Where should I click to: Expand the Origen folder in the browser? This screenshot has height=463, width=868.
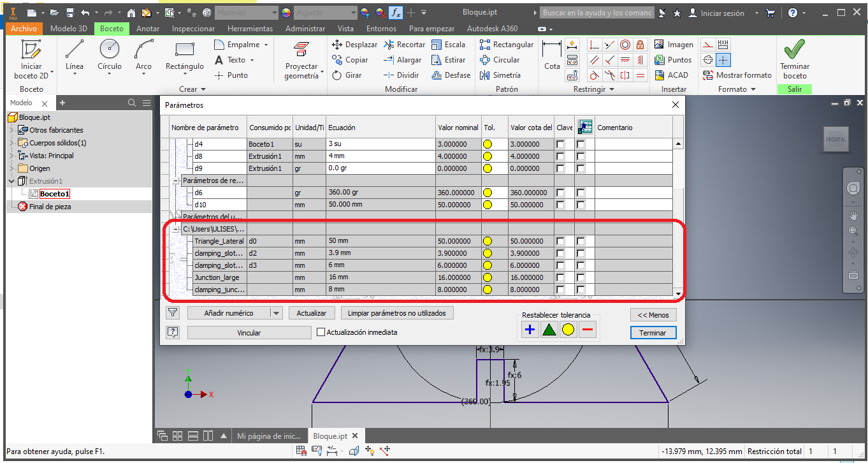click(x=12, y=168)
